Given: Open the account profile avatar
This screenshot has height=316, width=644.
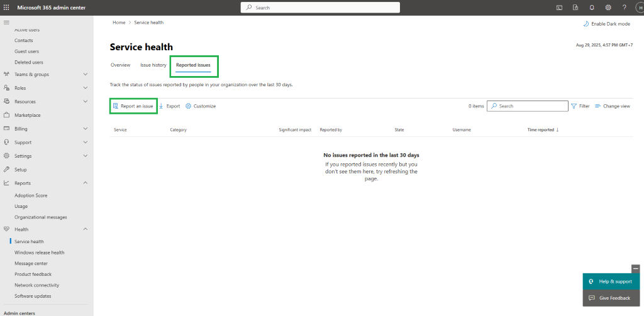Looking at the screenshot, I should [x=640, y=8].
